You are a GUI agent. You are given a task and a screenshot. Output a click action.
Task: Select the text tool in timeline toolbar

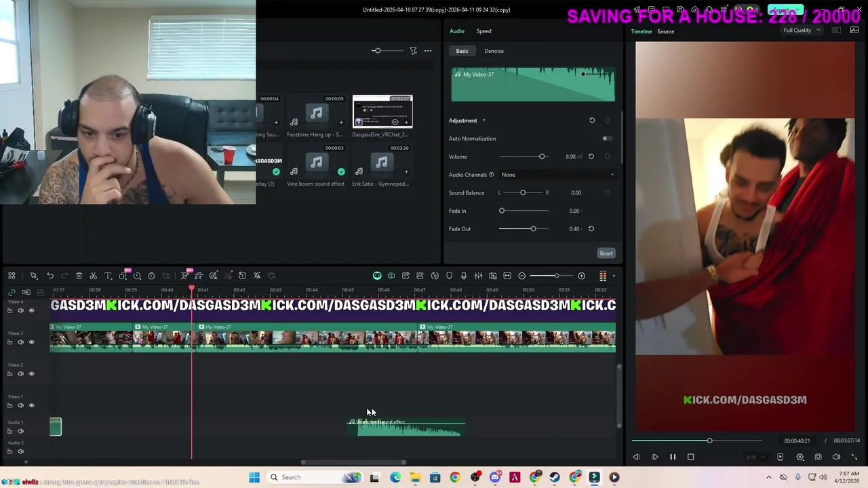point(108,276)
